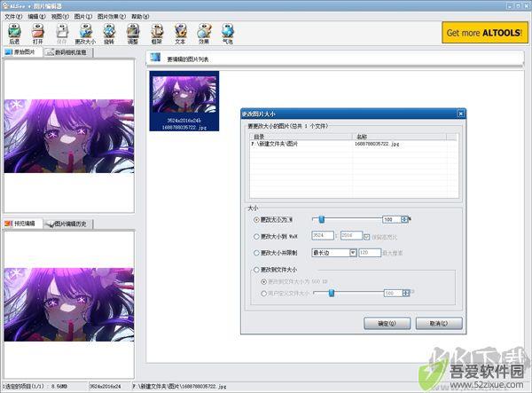Viewport: 532px width, 393px height.
Task: Click the 保存 (Save) toolbar icon
Action: tap(61, 34)
